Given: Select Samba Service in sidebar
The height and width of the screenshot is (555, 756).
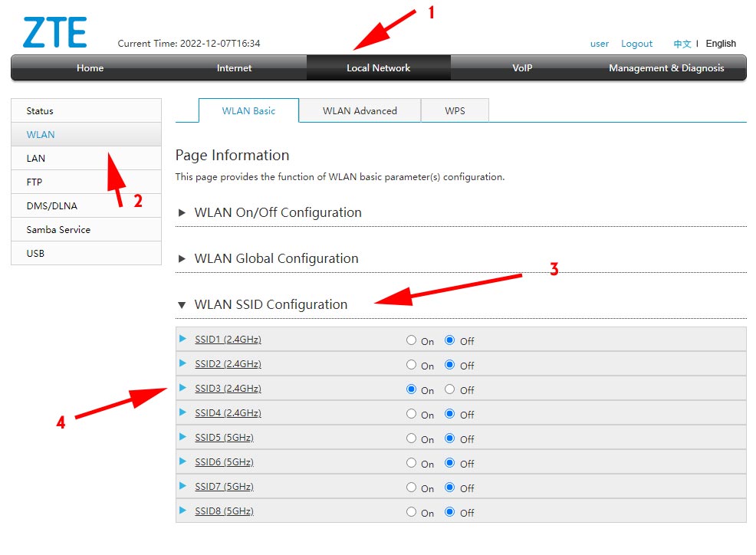Looking at the screenshot, I should tap(58, 229).
